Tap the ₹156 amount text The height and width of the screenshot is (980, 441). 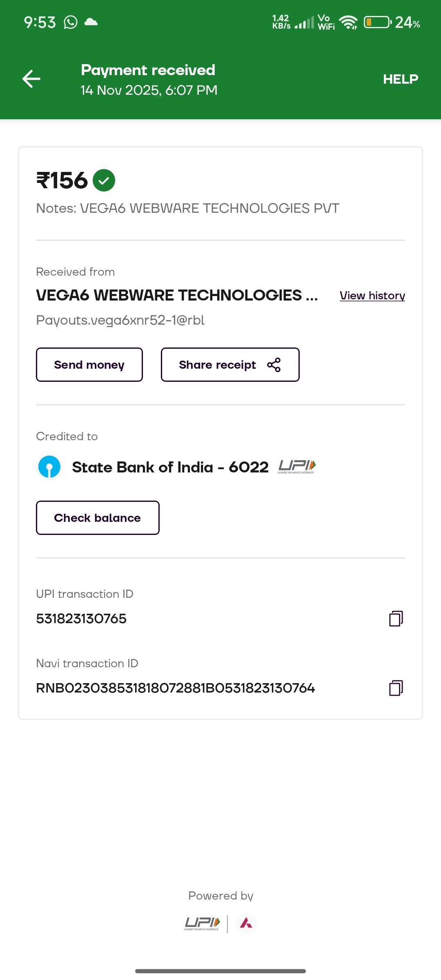pos(62,180)
